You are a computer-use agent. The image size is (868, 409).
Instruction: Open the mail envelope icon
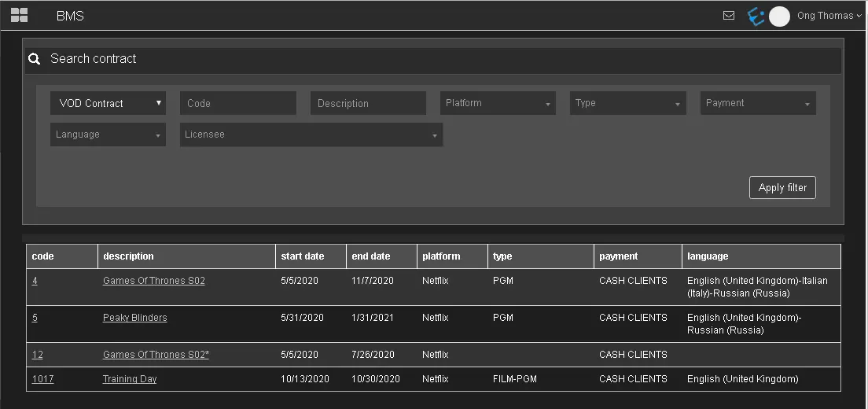729,15
